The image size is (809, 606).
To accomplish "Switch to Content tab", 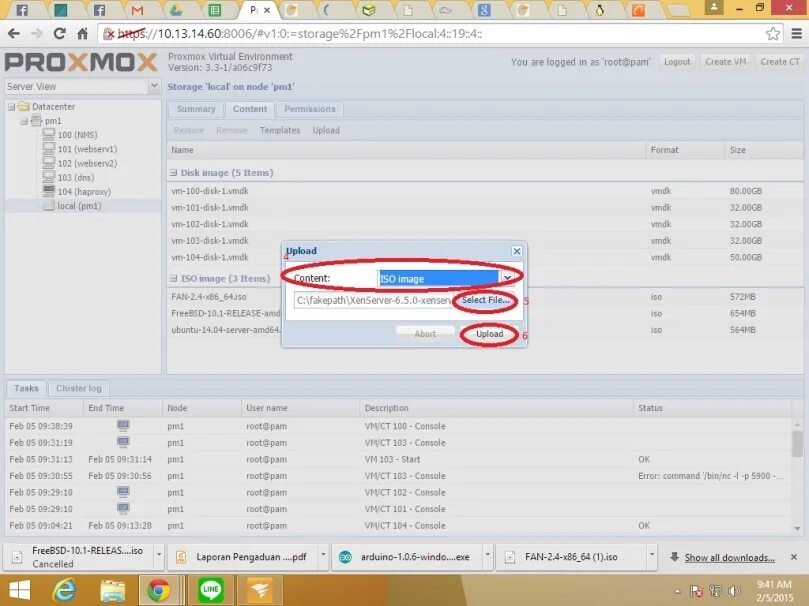I will pos(250,109).
